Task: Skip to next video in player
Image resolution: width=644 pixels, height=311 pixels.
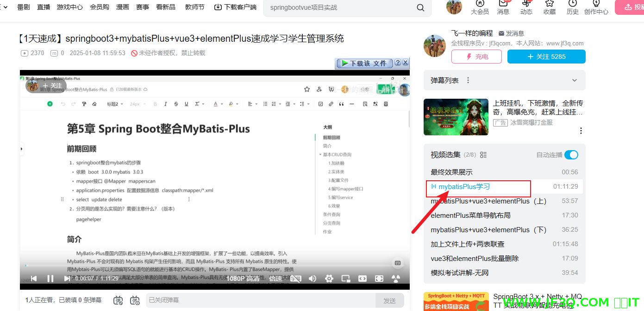Action: (67, 279)
